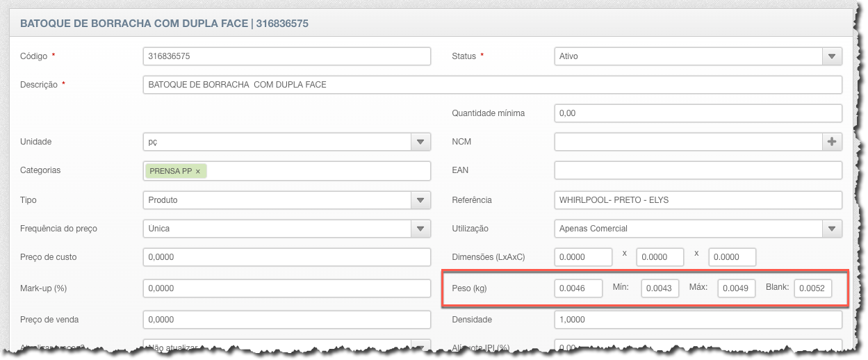Select the Preço de venda field

pos(286,320)
